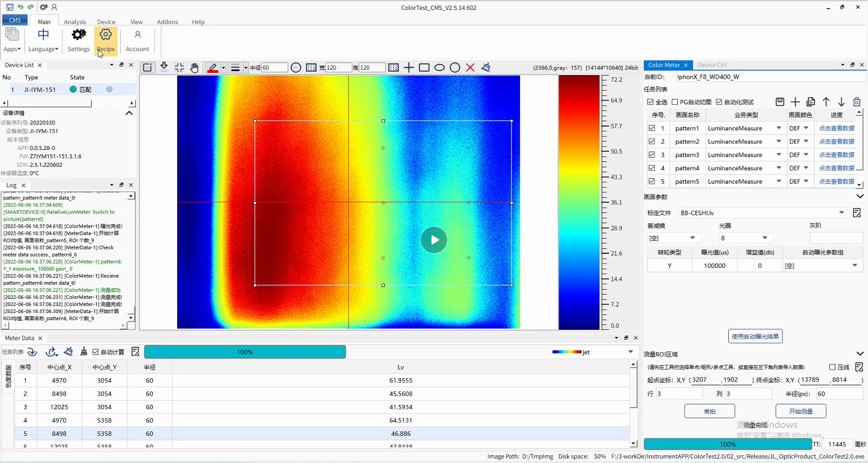The height and width of the screenshot is (463, 868).
Task: Click pattern2 点击查看数据 link
Action: [836, 141]
